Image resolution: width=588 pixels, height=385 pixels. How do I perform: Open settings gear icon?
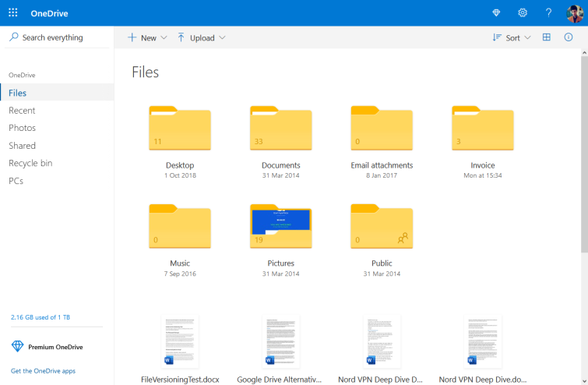click(523, 12)
